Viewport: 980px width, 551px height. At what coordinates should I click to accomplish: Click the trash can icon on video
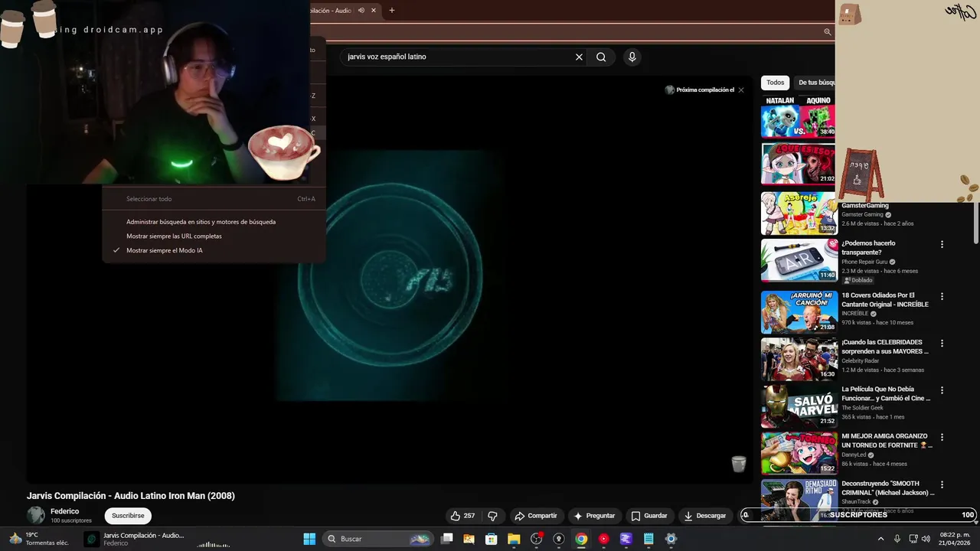pyautogui.click(x=738, y=464)
